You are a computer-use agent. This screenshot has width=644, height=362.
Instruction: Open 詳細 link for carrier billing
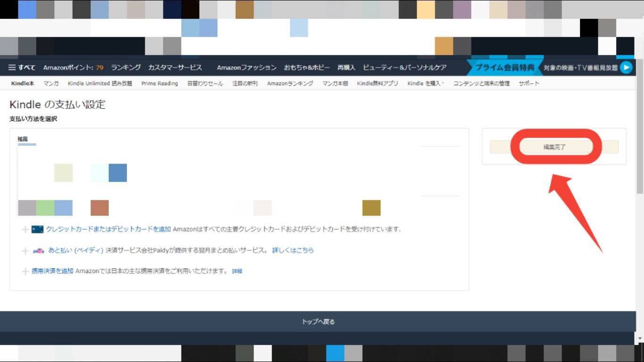point(237,271)
